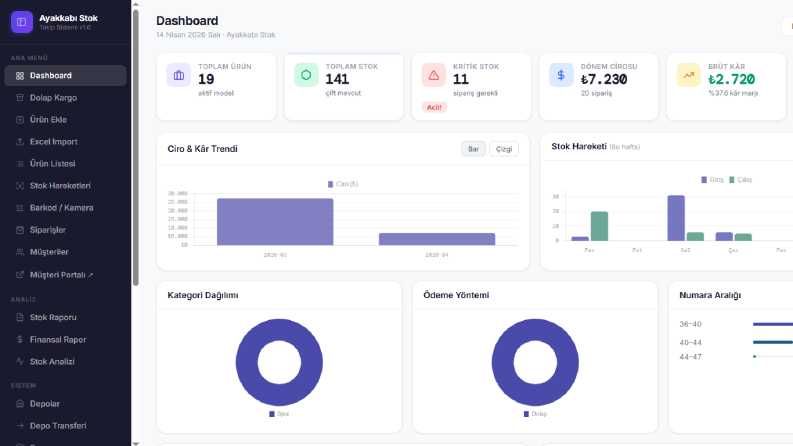The height and width of the screenshot is (446, 793).
Task: Switch the trend chart to Çizgi view
Action: tap(504, 149)
